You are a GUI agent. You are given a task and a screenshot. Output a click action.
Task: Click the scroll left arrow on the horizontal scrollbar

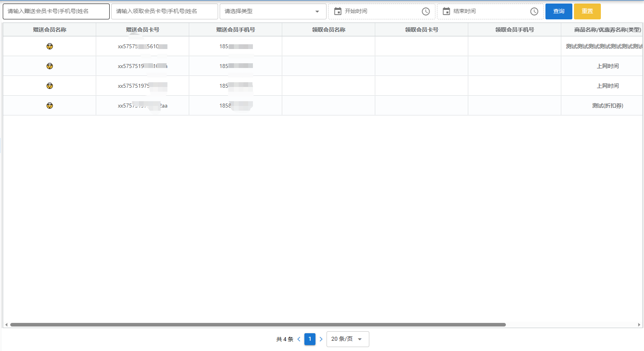point(6,325)
